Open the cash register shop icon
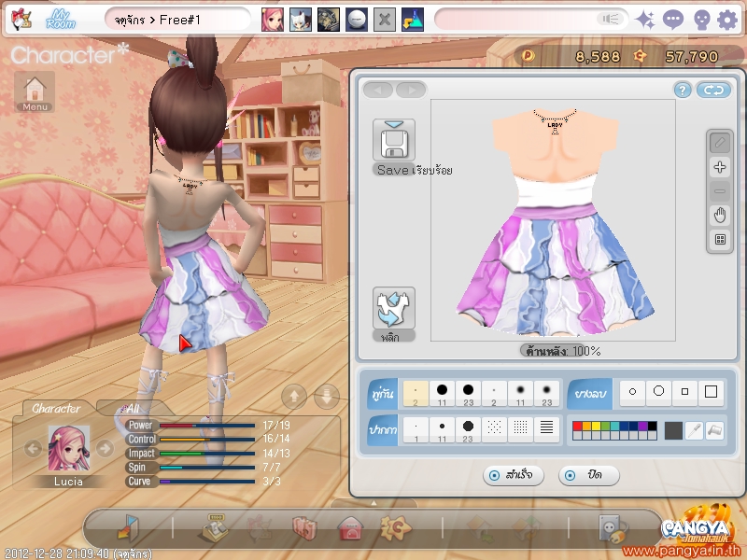The width and height of the screenshot is (747, 560). [x=216, y=527]
